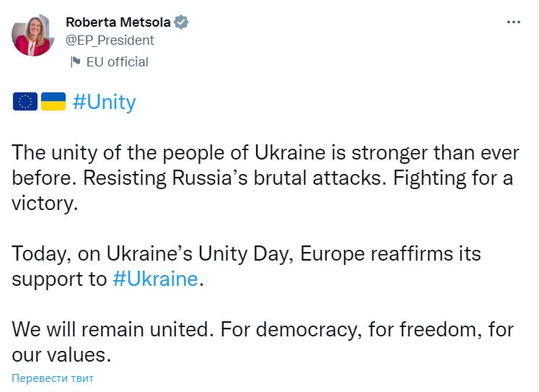Follow the #Ukraine hashtag link
The image size is (539, 392).
coord(155,279)
